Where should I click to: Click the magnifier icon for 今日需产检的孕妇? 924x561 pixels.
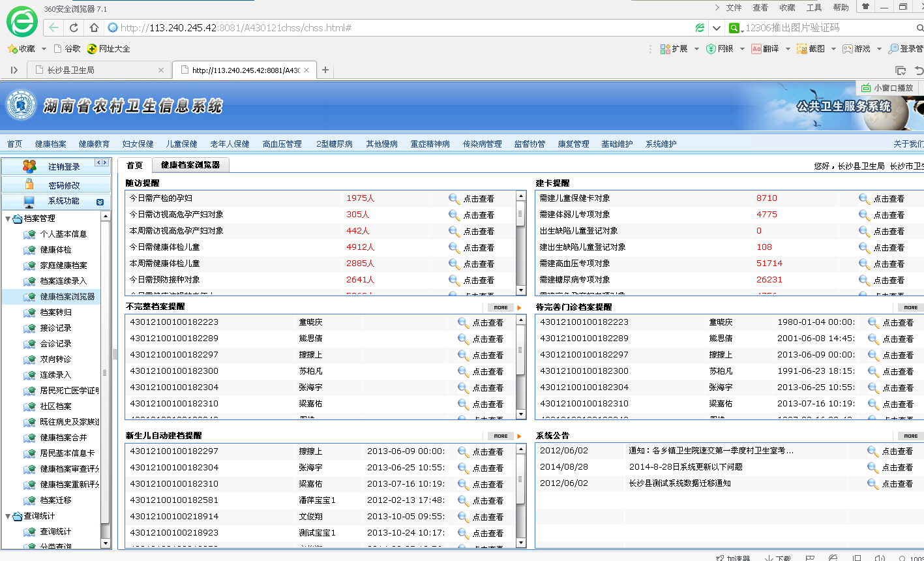455,198
